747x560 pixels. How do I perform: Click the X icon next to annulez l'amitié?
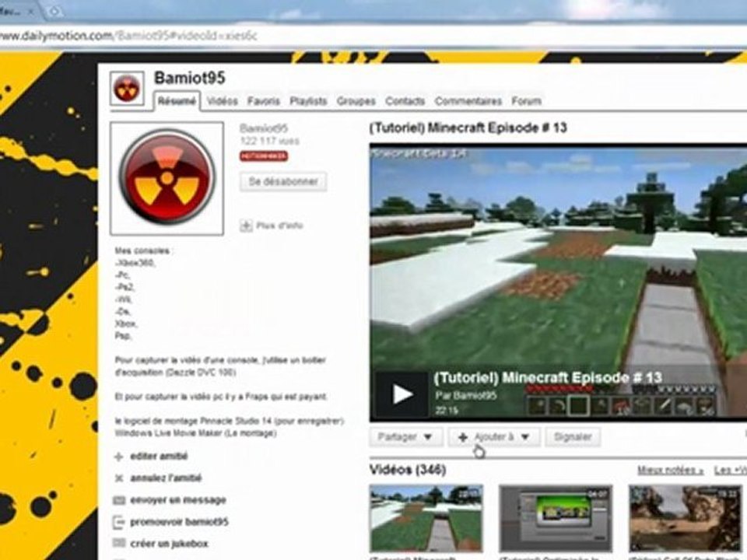(x=118, y=478)
